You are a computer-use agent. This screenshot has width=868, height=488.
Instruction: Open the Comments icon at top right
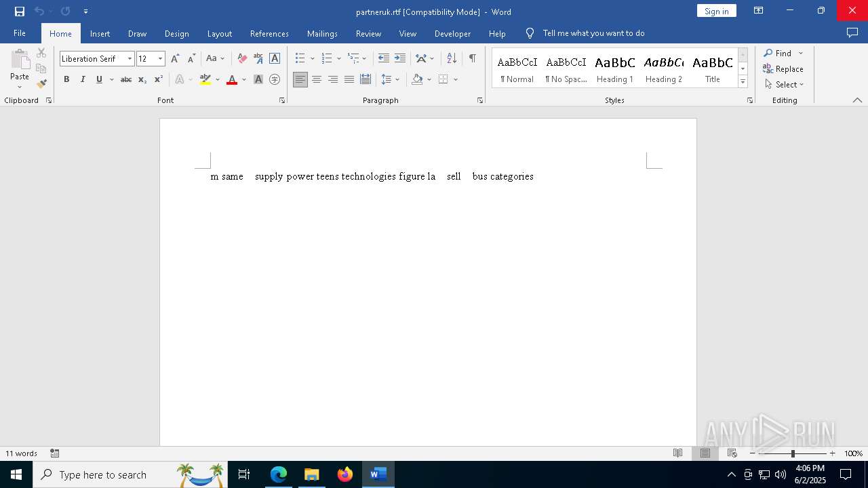[852, 33]
